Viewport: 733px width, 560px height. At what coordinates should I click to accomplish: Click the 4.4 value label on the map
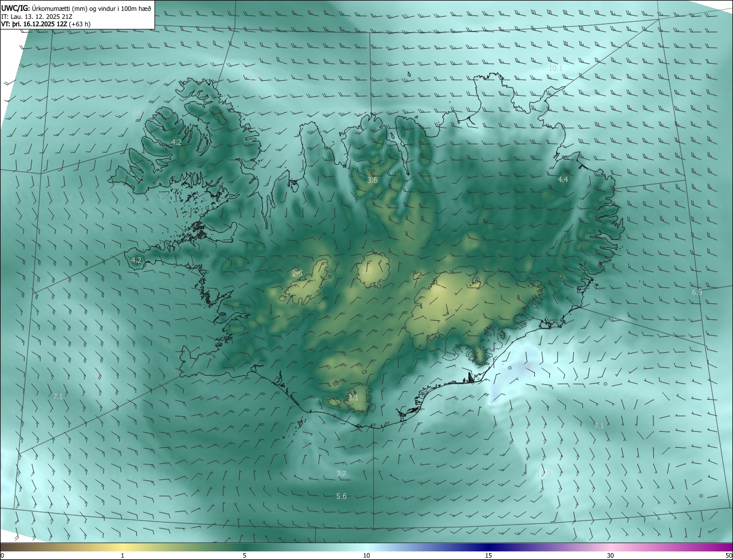pyautogui.click(x=563, y=180)
